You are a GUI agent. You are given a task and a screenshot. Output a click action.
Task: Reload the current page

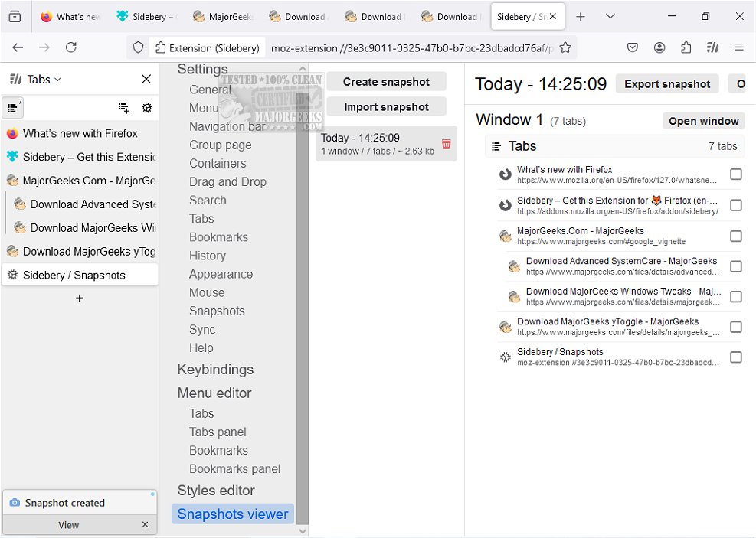click(x=71, y=47)
